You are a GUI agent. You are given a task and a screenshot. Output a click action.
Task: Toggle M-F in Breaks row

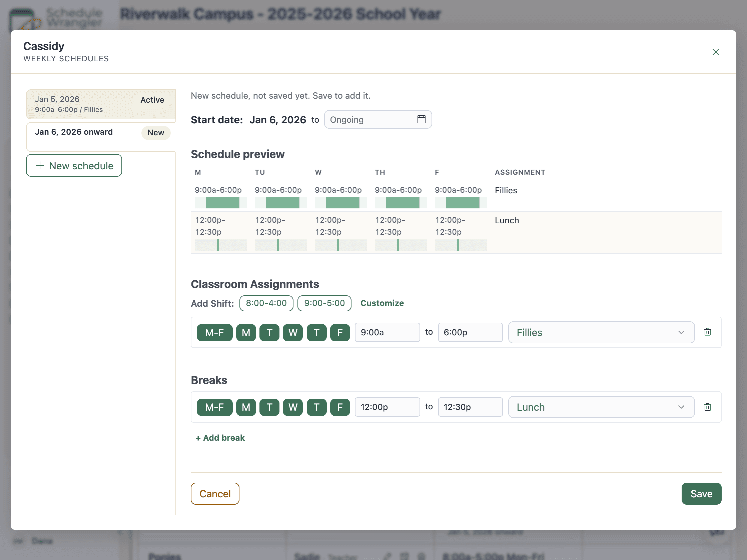(214, 407)
